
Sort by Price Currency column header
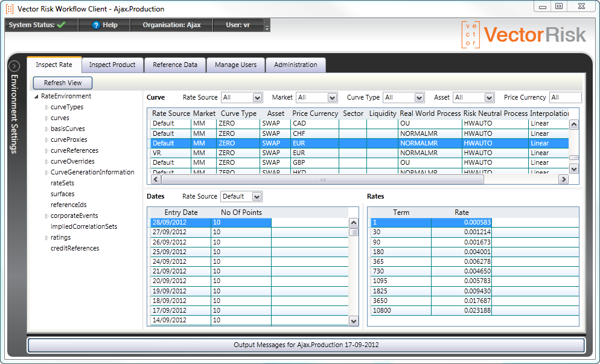tap(315, 113)
